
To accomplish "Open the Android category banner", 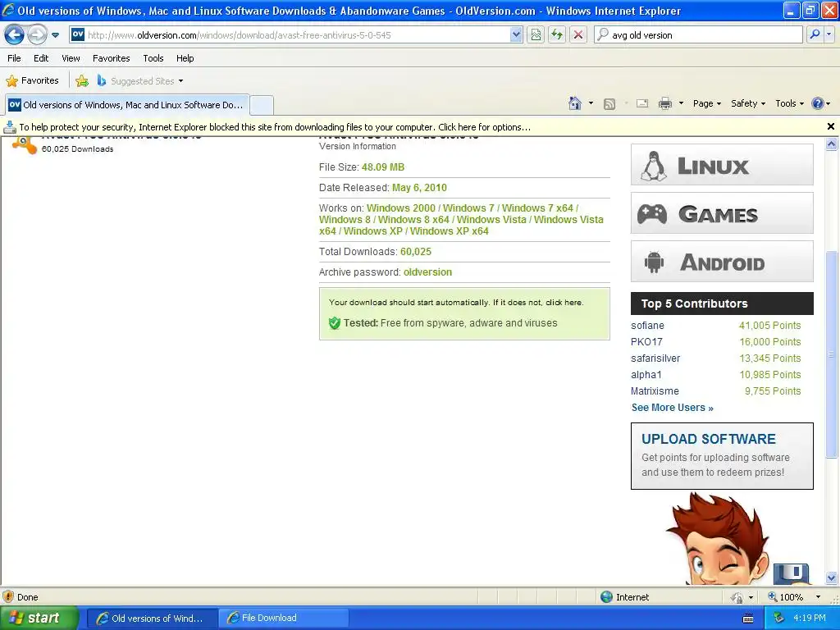I will [x=722, y=262].
